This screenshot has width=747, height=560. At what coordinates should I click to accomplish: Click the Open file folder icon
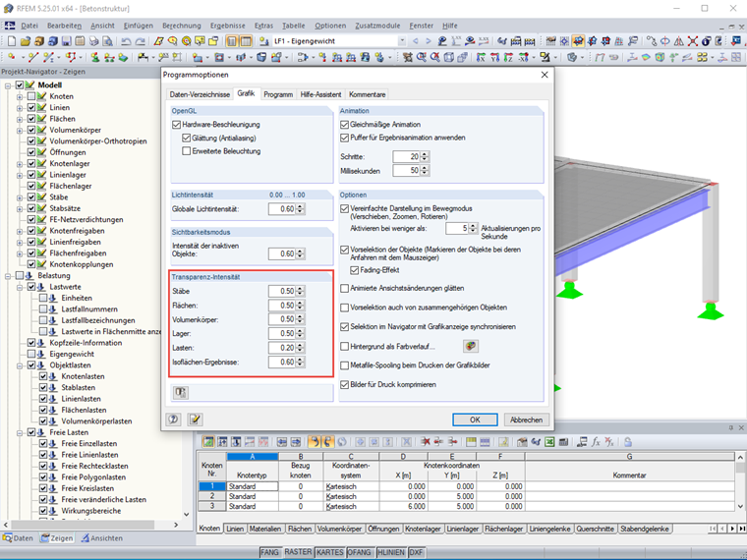click(26, 41)
